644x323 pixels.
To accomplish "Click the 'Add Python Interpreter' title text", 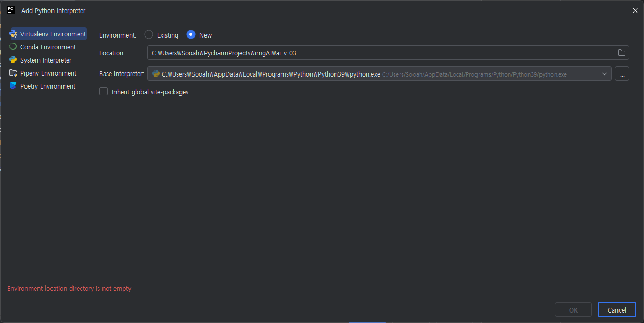I will tap(54, 10).
